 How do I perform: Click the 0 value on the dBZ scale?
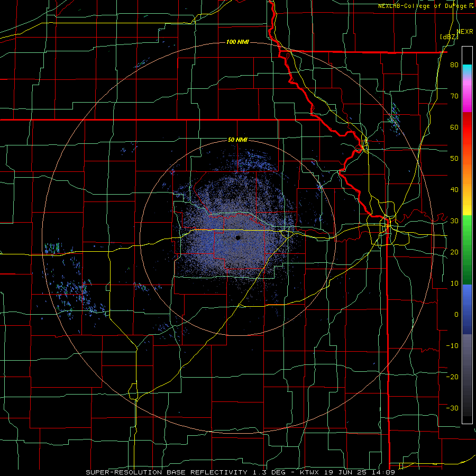[x=456, y=315]
